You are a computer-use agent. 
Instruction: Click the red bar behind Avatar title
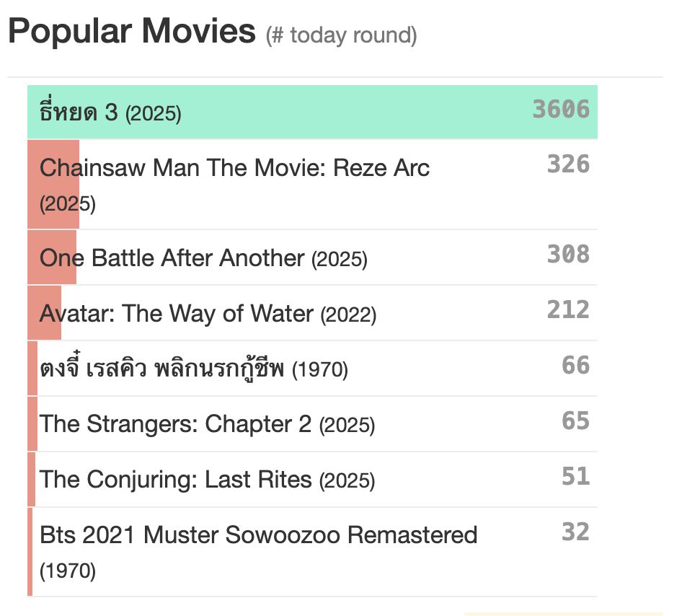click(45, 313)
